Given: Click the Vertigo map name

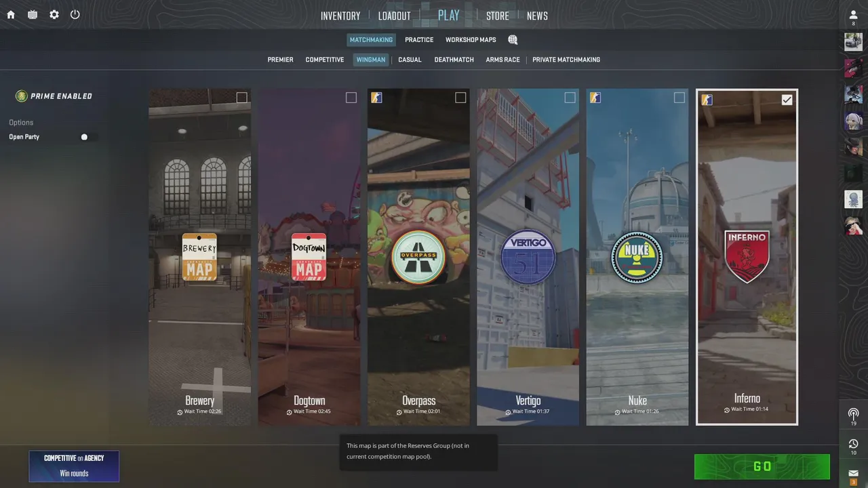Looking at the screenshot, I should click(x=528, y=401).
